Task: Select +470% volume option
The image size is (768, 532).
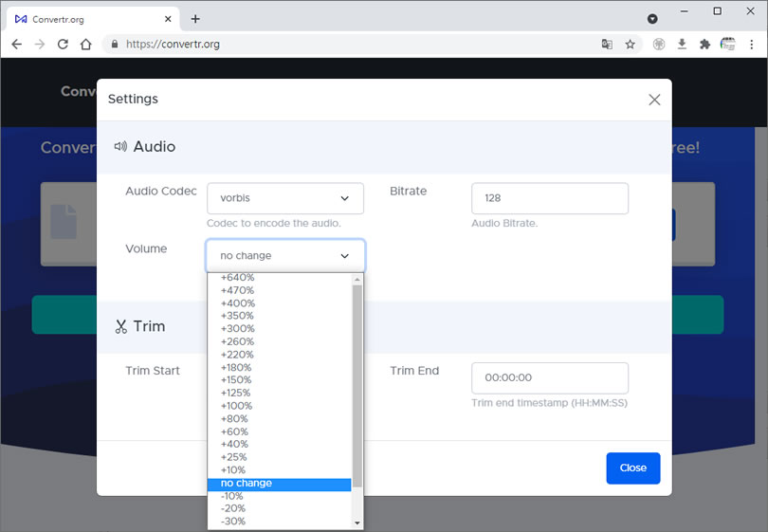Action: point(279,290)
